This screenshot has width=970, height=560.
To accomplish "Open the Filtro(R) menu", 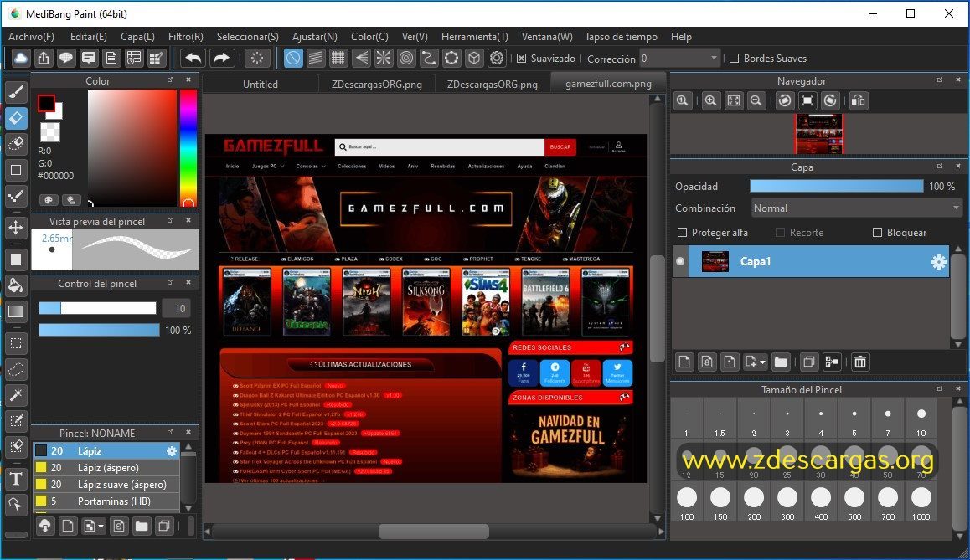I will pos(186,37).
